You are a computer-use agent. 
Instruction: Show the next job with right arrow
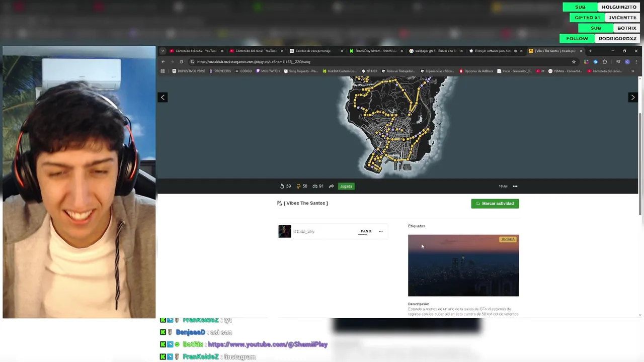[x=633, y=97]
